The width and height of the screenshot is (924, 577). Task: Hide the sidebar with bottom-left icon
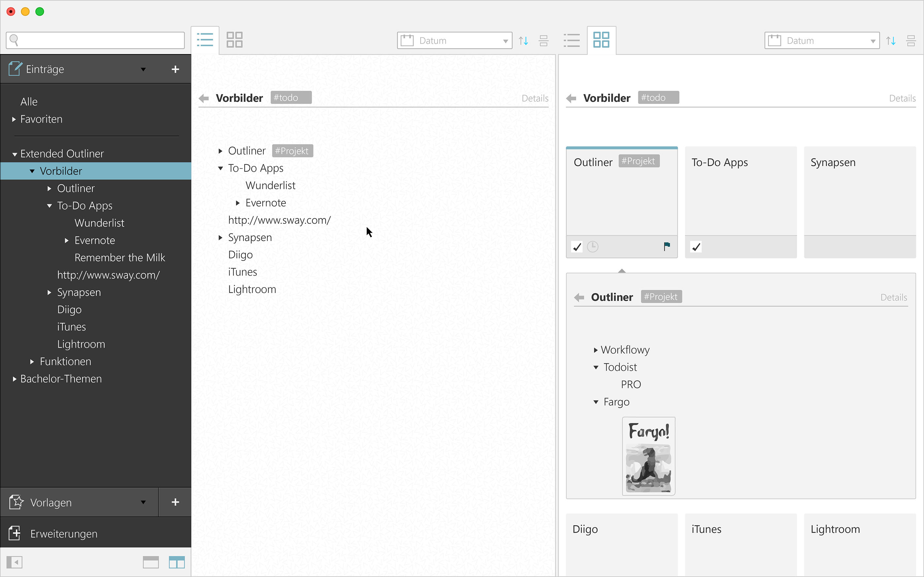15,562
